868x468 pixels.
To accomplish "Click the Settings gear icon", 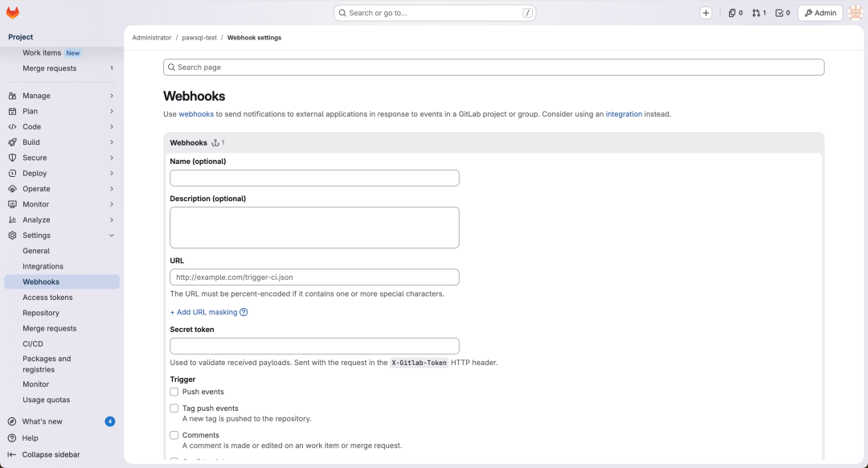I will (x=12, y=236).
